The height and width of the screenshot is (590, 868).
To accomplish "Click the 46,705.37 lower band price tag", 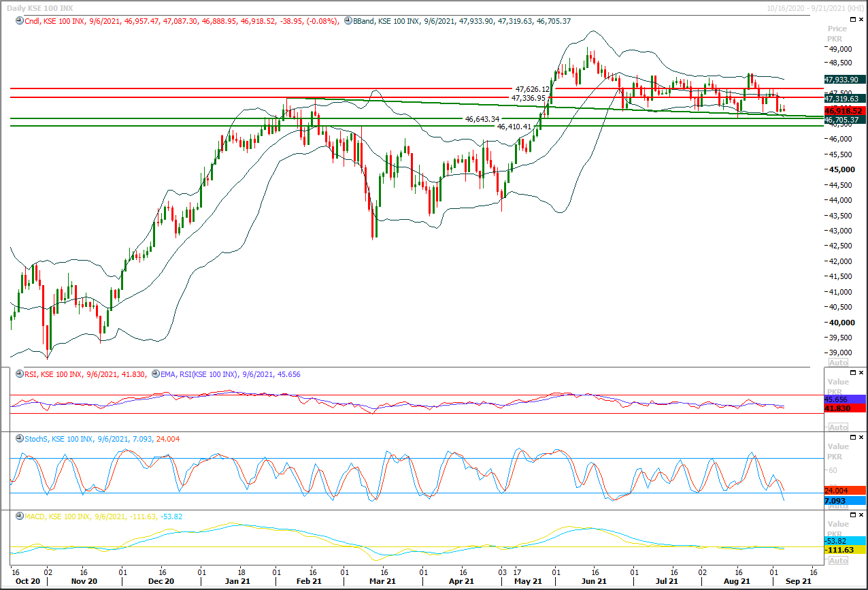I will (844, 120).
